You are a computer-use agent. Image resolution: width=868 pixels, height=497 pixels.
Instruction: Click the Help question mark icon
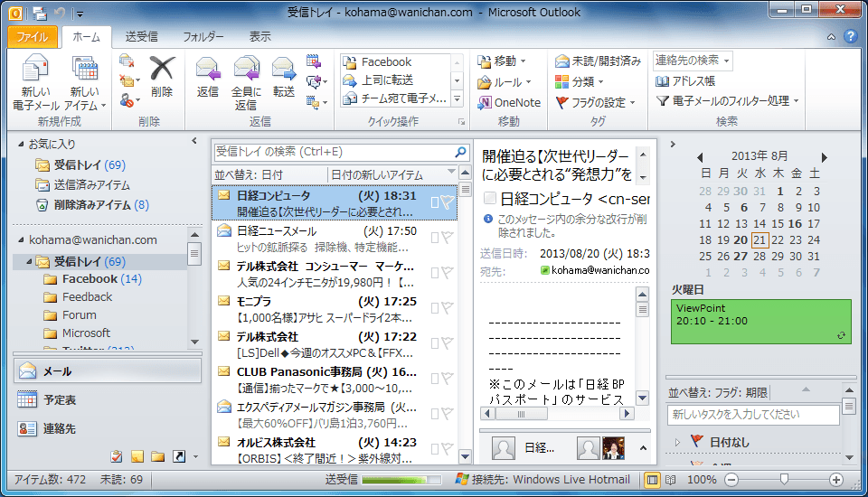850,36
